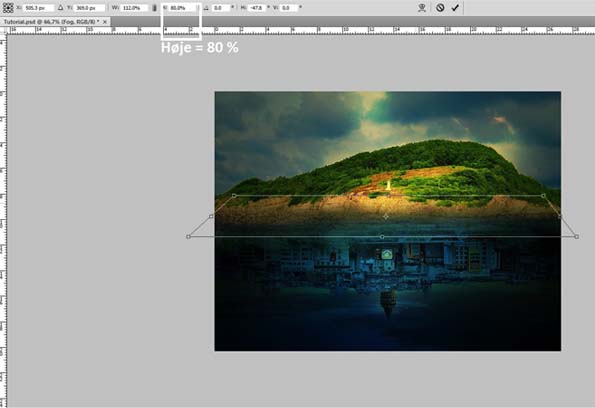Click the Y position field
This screenshot has width=595, height=408.
point(90,8)
